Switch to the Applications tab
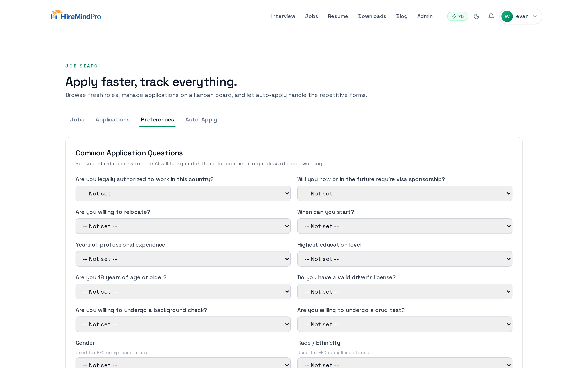The height and width of the screenshot is (368, 588). pos(112,120)
